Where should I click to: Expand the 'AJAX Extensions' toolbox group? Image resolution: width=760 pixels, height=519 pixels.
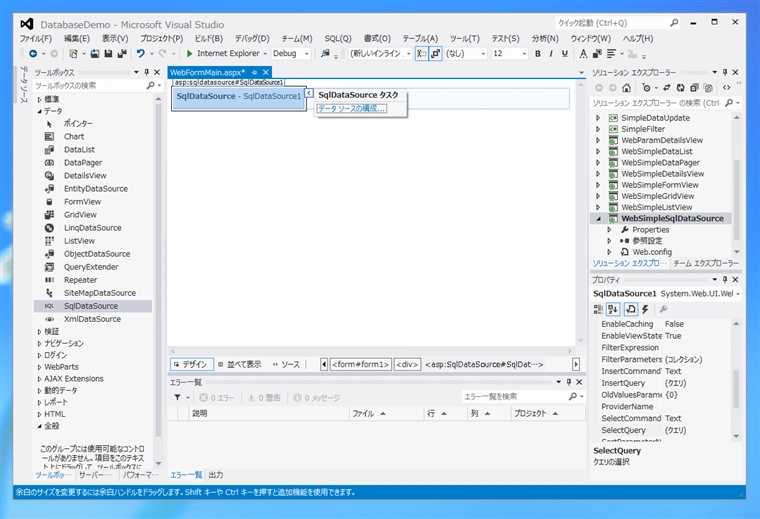point(39,379)
